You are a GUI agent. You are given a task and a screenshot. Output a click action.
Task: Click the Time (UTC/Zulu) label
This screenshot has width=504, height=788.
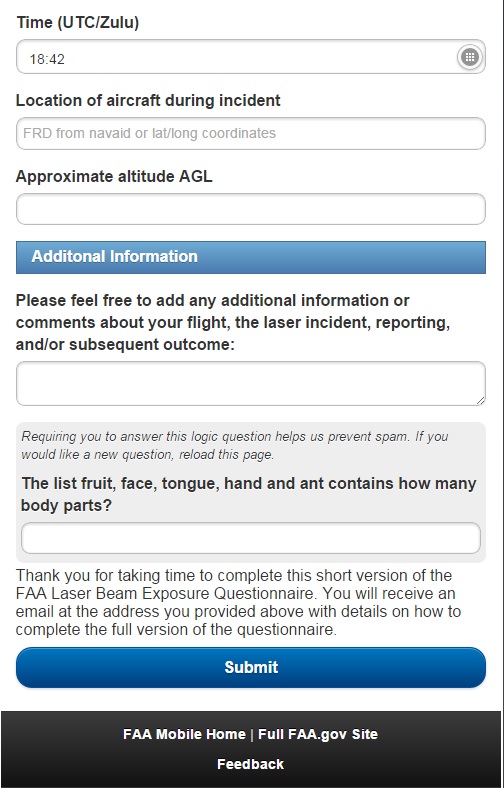click(77, 23)
